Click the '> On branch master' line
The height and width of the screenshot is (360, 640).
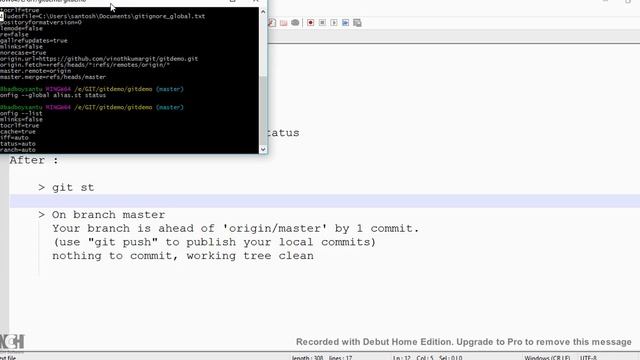coord(102,215)
